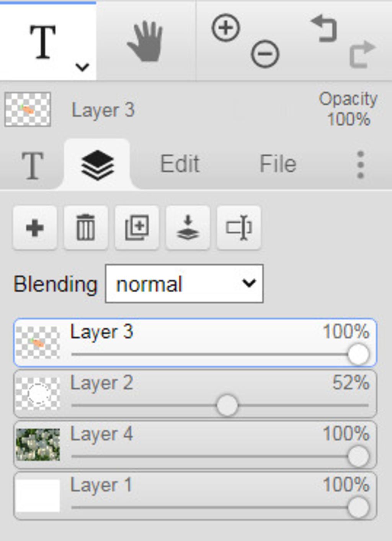Select the Layer 1 row
This screenshot has width=392, height=541.
[x=195, y=495]
